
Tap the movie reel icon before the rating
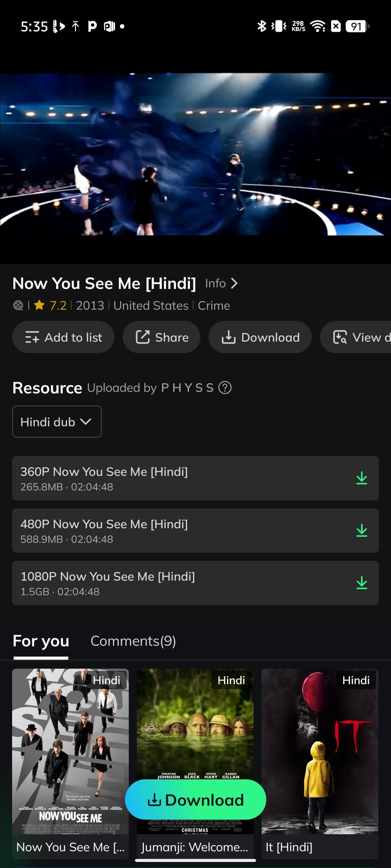click(x=18, y=305)
